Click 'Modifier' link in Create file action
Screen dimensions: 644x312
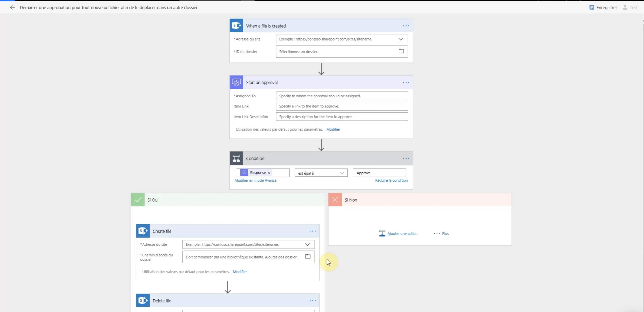tap(240, 271)
